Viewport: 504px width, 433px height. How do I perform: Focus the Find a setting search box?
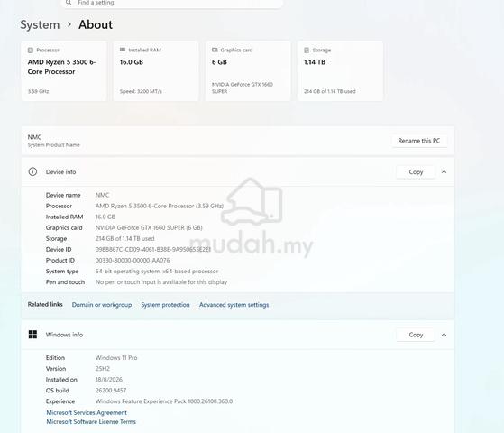click(x=172, y=3)
